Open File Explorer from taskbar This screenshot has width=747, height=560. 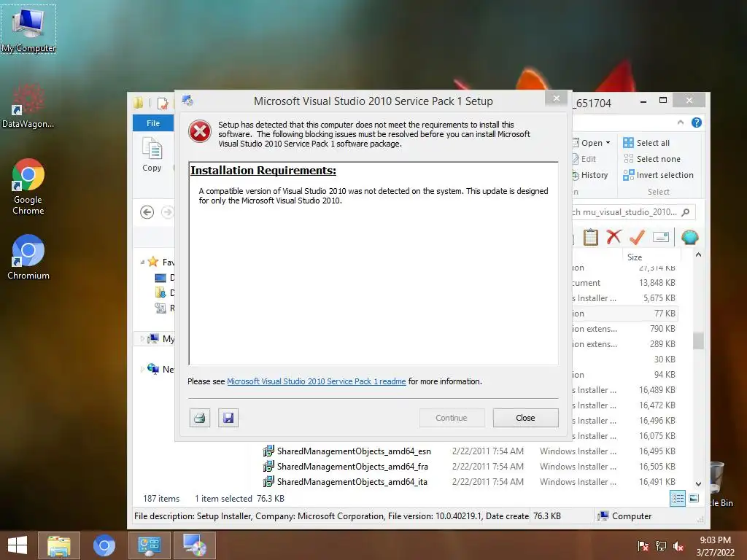[58, 545]
